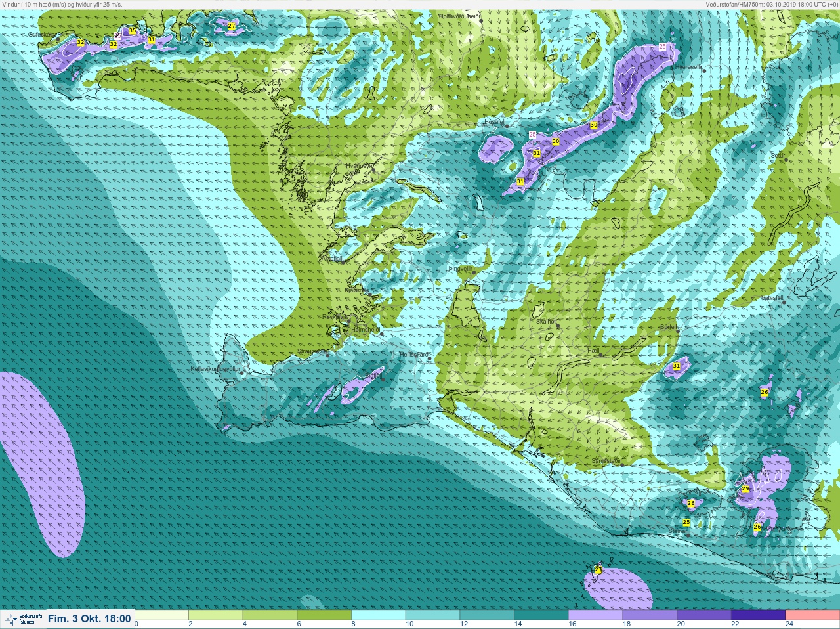Click the Steinar station label
The height and width of the screenshot is (629, 840).
(x=677, y=531)
